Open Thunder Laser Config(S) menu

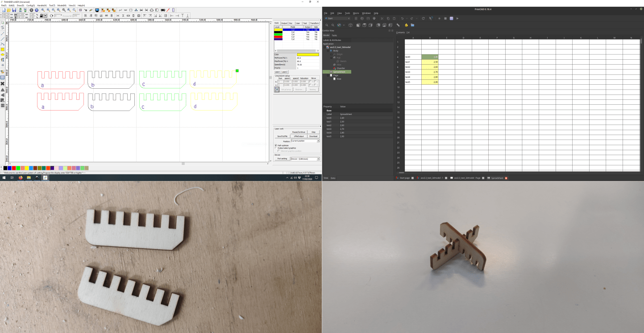click(x=31, y=5)
